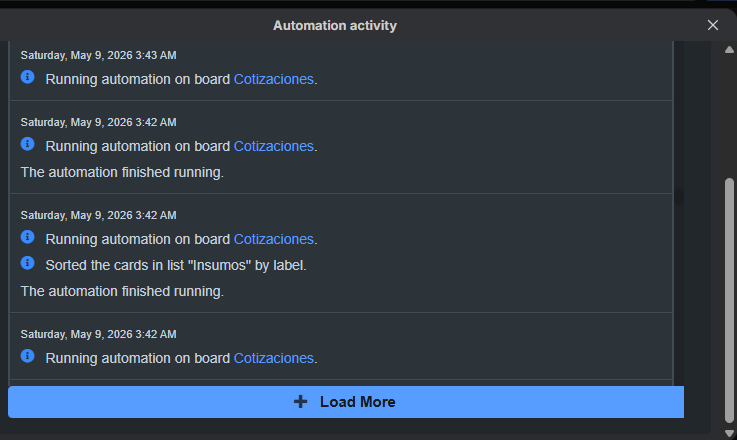Screen dimensions: 737x440
Task: Click the scrollbar down arrow
Action: pos(729,433)
